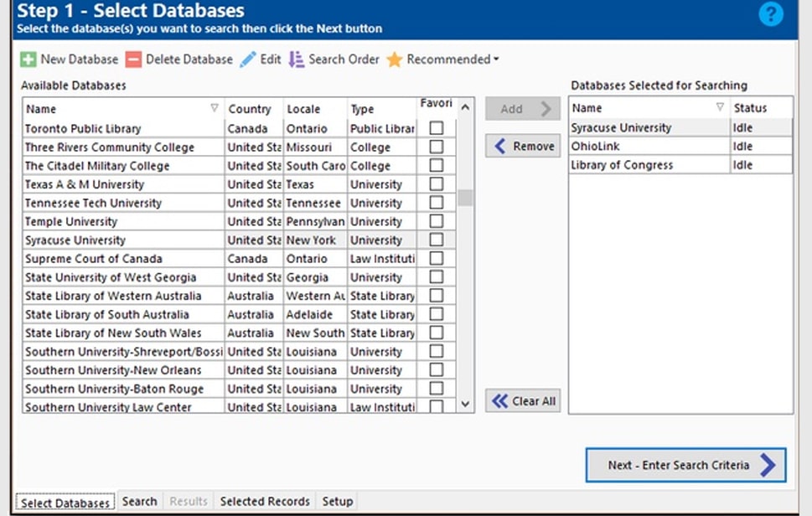Tick favorite checkbox for State Library of New South Wales
The height and width of the screenshot is (516, 812).
click(x=437, y=333)
